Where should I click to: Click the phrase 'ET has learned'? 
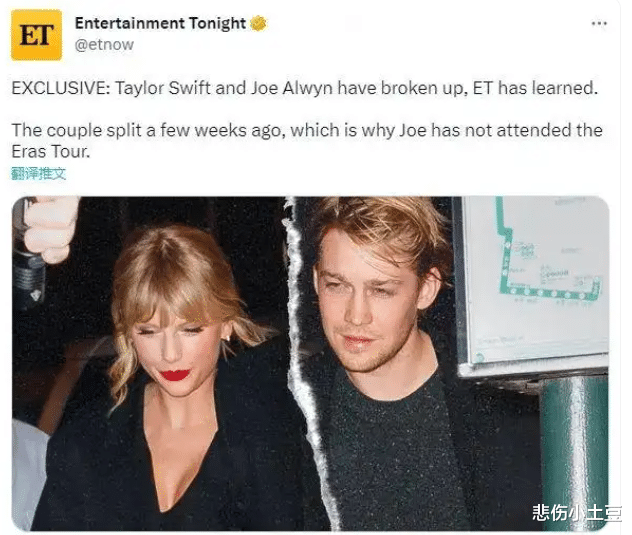(x=535, y=88)
